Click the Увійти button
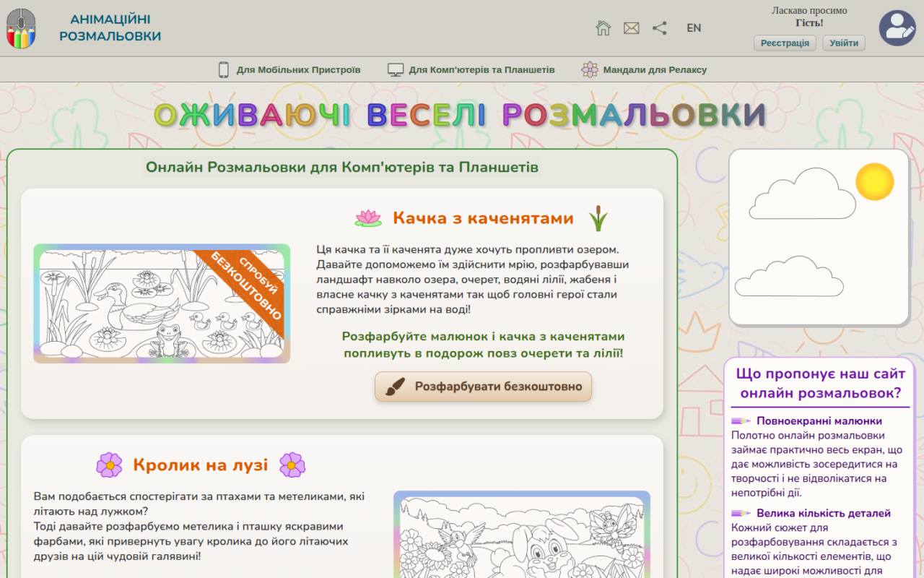 click(x=844, y=43)
